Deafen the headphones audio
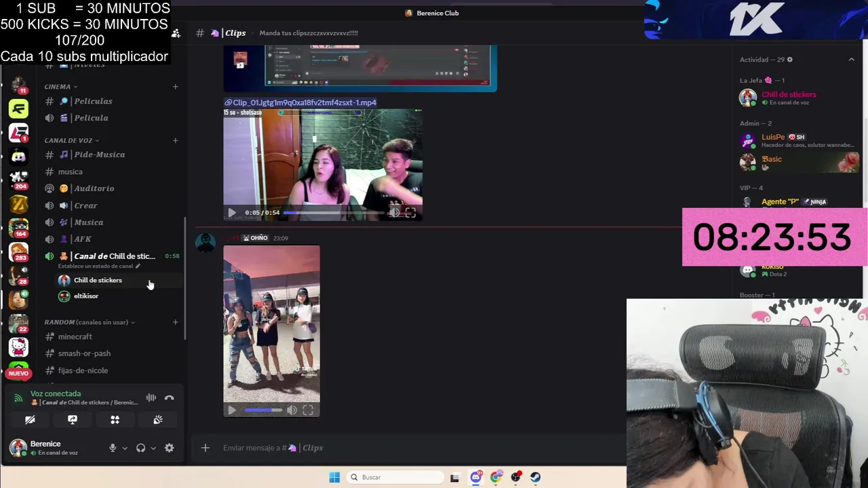The image size is (868, 488). pyautogui.click(x=140, y=448)
